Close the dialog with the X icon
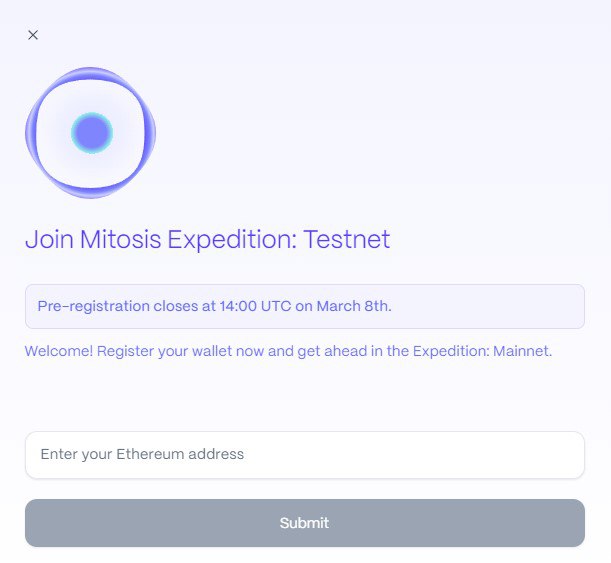Viewport: 611px width, 563px height. 33,35
